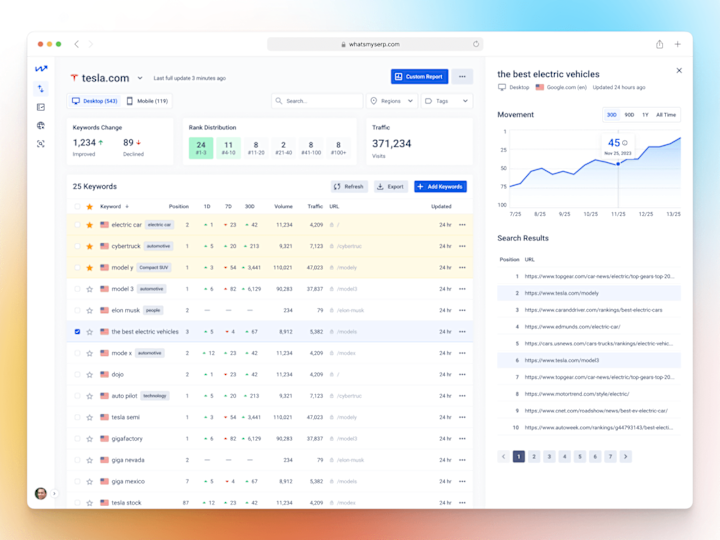Open a new browser tab with plus

click(677, 44)
